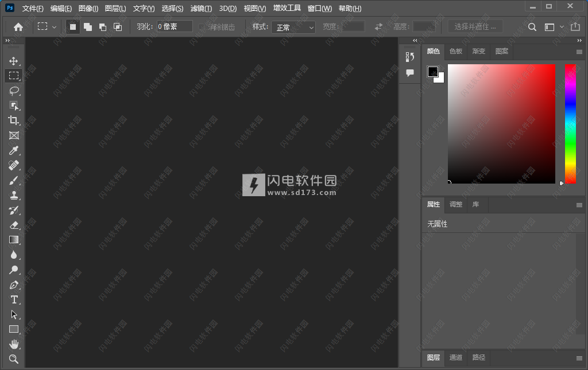Open the 滤镜(T) menu
The image size is (588, 370).
(x=201, y=8)
